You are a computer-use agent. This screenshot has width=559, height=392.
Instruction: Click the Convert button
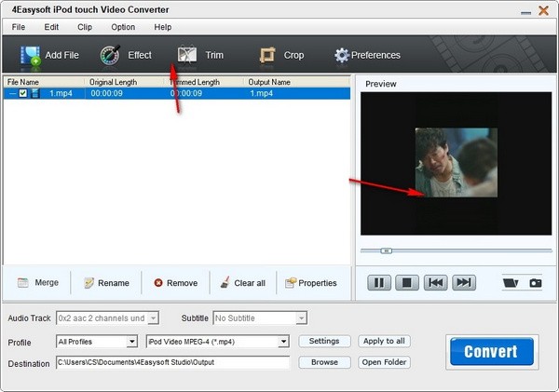[491, 351]
